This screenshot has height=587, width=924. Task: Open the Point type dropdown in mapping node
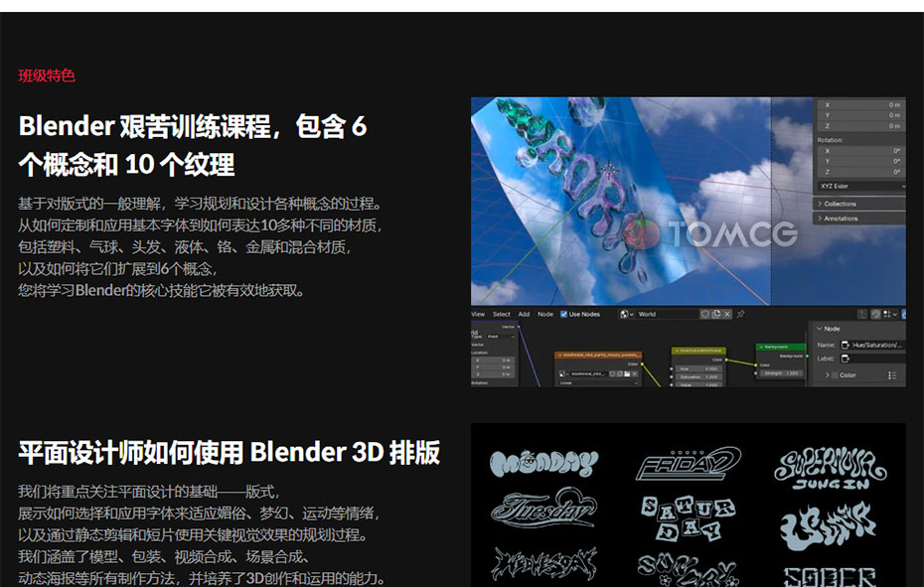pos(501,337)
